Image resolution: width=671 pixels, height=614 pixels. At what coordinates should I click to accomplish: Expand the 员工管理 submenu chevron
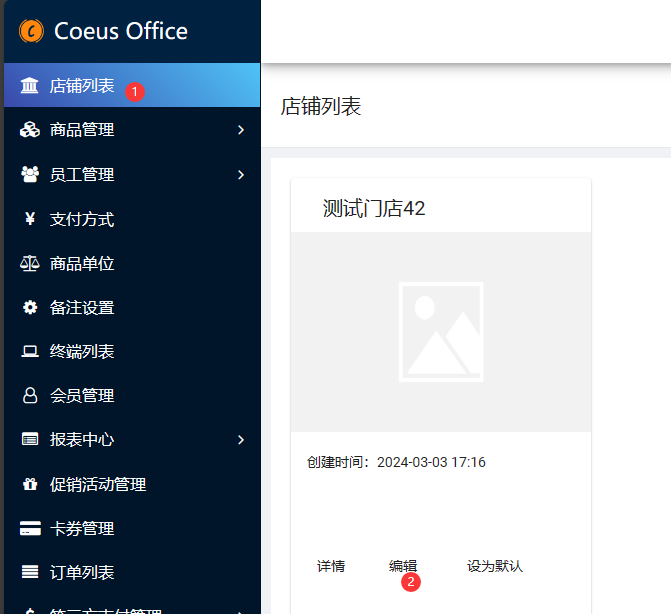point(241,174)
